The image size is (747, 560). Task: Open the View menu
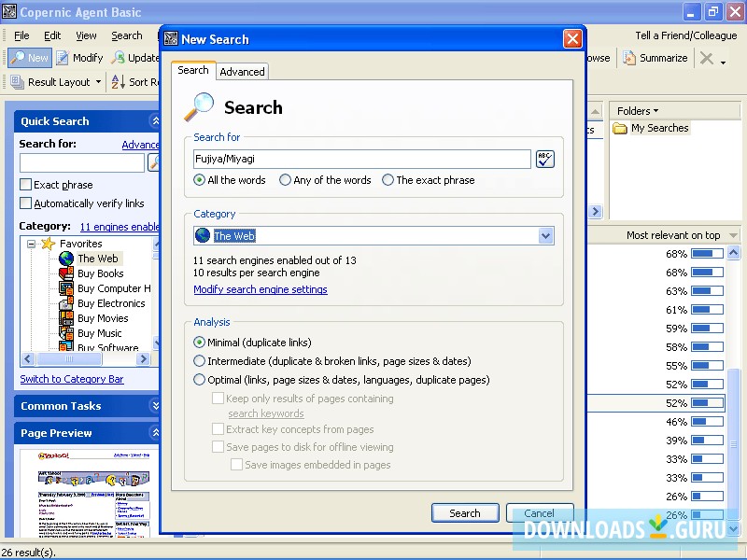coord(86,35)
